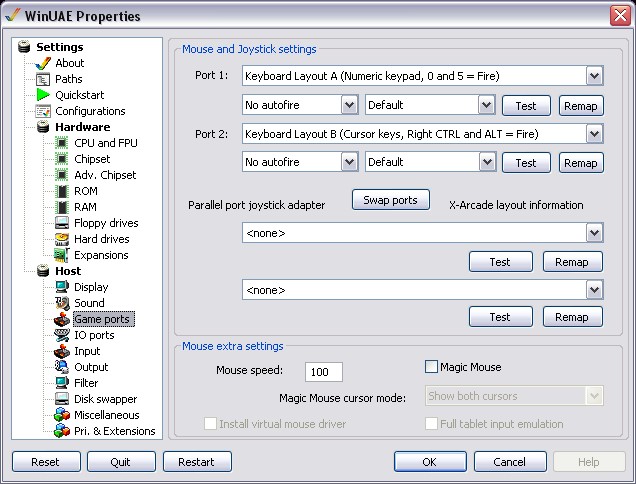Click the Input joystick icon
Viewport: 636px width, 484px height.
coord(62,351)
